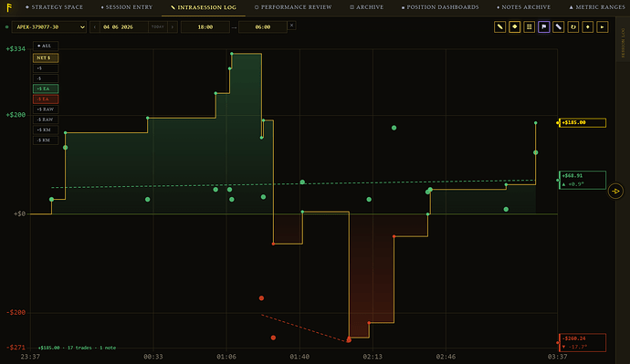This screenshot has width=630, height=364.
Task: Toggle the red -$ EA series filter
Action: pyautogui.click(x=46, y=99)
